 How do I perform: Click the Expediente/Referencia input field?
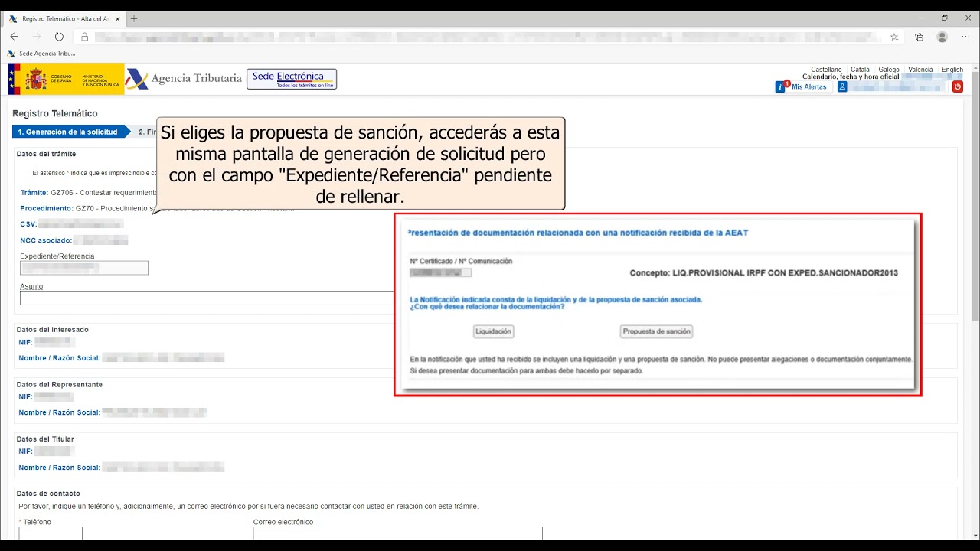[x=84, y=268]
